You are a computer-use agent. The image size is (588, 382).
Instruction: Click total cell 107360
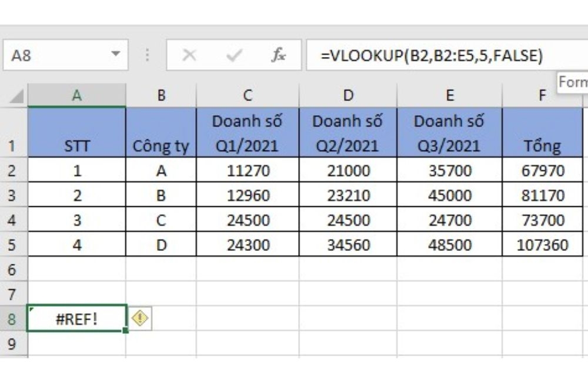[542, 244]
